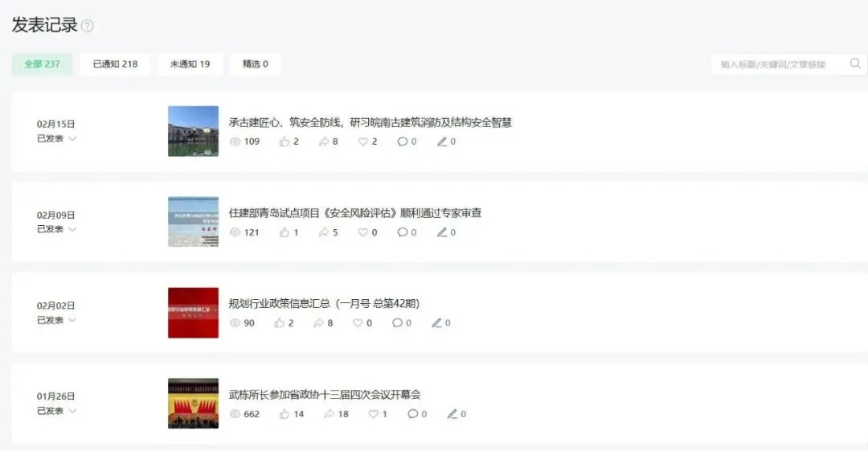
Task: Click the views eye icon for 02月15日 article
Action: point(235,141)
